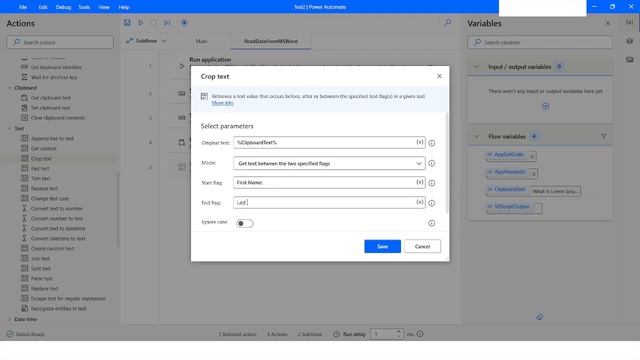Select the ReadDataFromMSWord tab
Screen dimensions: 640x360
271,41
